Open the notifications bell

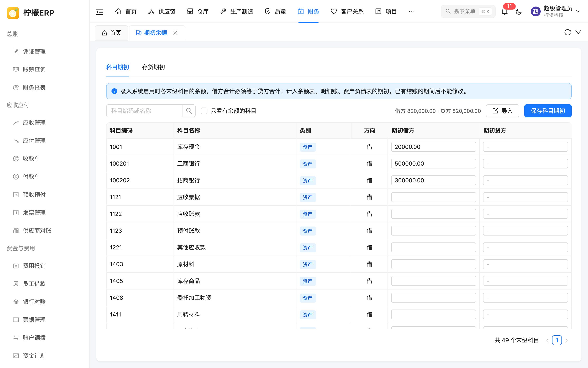505,11
